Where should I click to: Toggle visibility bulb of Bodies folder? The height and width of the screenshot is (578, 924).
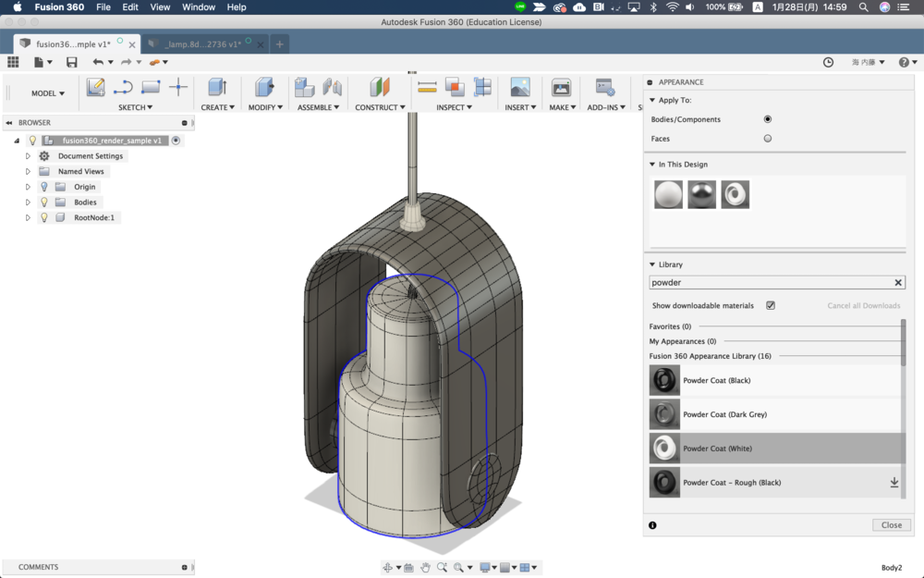click(43, 202)
